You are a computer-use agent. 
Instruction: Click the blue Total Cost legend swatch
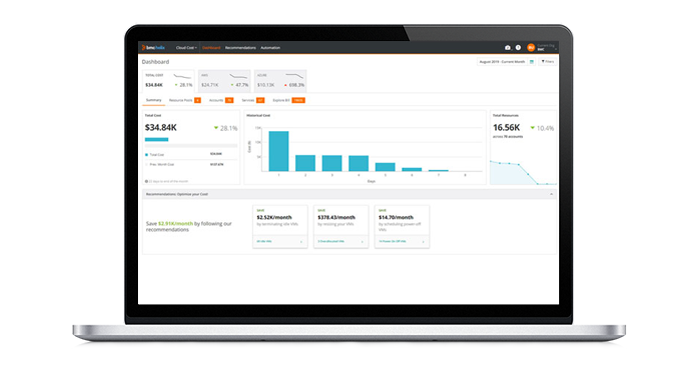coord(147,155)
